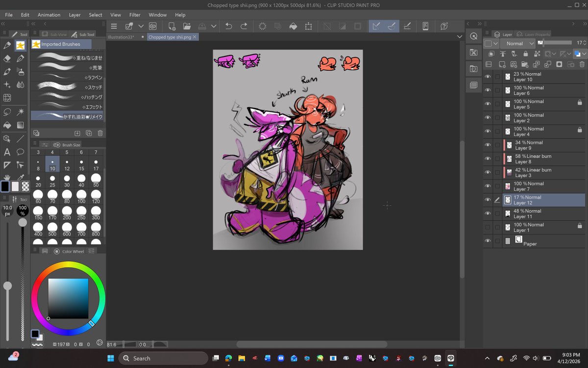Expand the tab list chevron above canvas
Screen dimensions: 588x368
click(x=460, y=37)
